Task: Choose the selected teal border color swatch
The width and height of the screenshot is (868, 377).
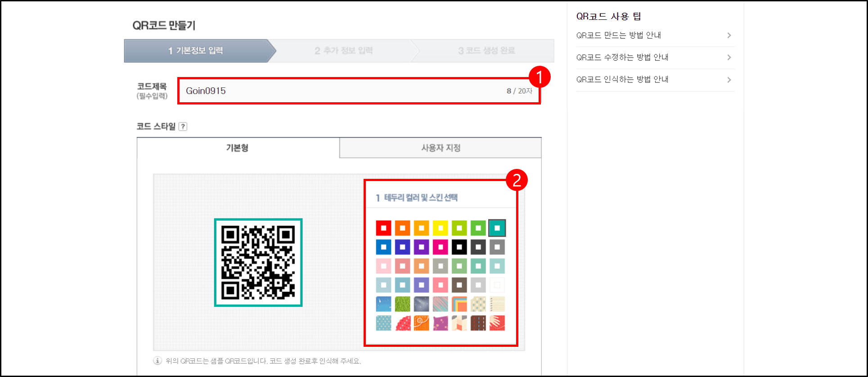Action: tap(497, 228)
